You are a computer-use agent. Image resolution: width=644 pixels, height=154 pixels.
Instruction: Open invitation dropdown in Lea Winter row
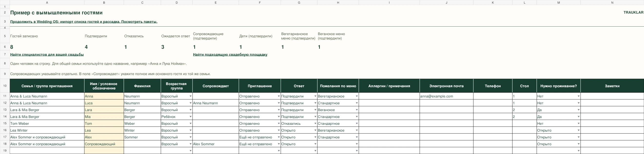(x=279, y=131)
